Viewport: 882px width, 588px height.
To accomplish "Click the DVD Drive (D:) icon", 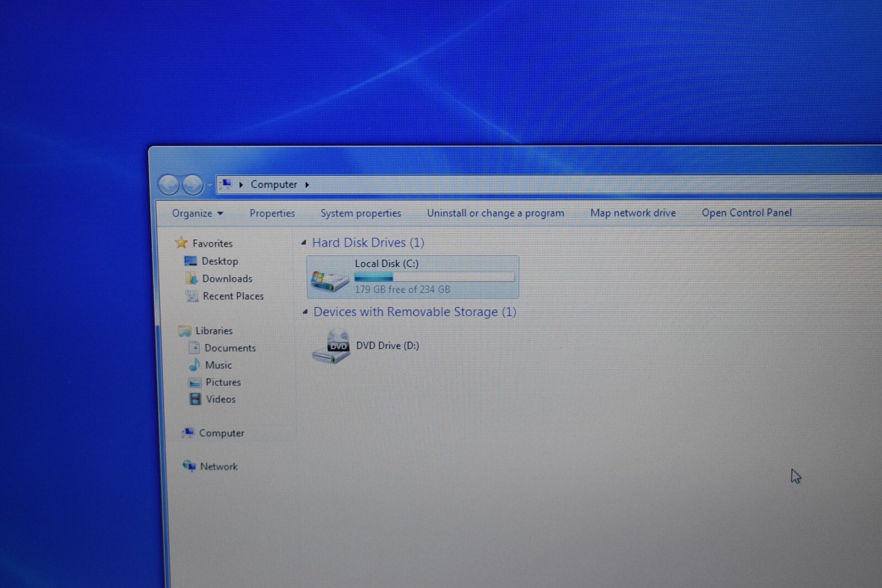I will point(331,347).
